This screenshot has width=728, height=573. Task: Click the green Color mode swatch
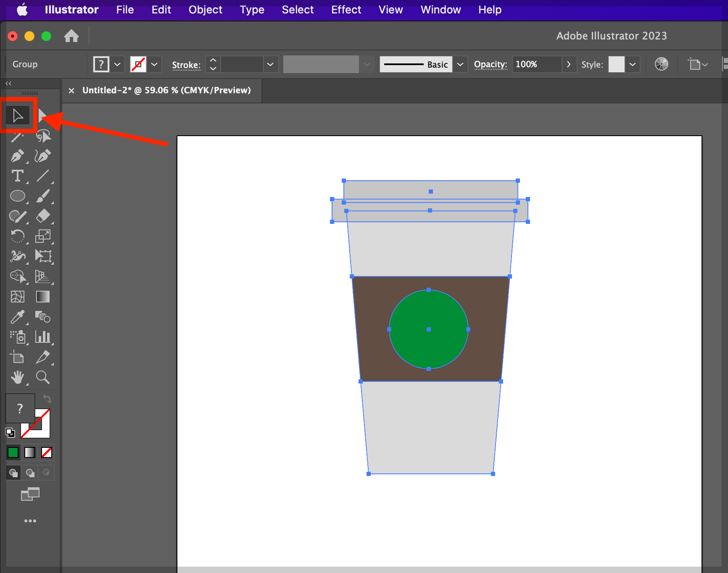[x=13, y=452]
